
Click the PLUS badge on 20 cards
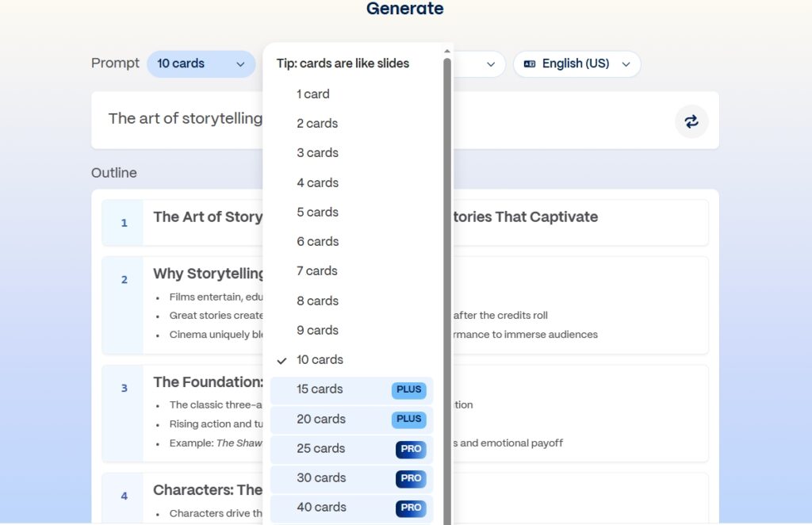point(408,419)
